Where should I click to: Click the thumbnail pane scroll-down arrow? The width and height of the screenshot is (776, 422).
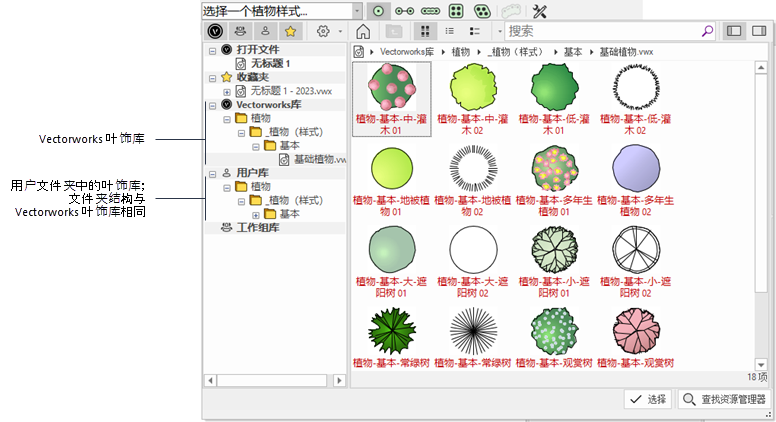pos(761,364)
